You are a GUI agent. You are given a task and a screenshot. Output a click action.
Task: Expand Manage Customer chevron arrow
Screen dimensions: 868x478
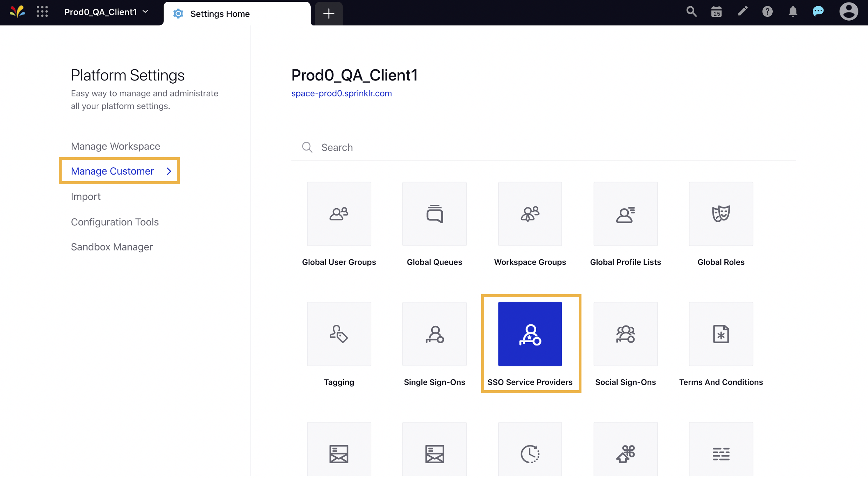click(x=169, y=171)
